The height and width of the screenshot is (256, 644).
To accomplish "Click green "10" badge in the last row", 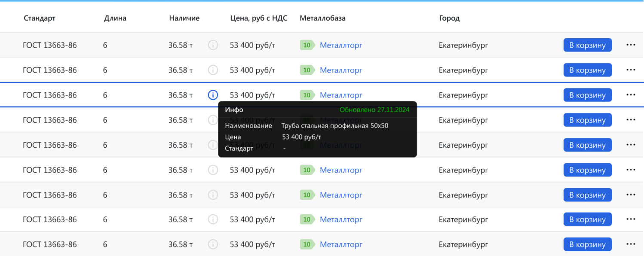I will (x=307, y=244).
